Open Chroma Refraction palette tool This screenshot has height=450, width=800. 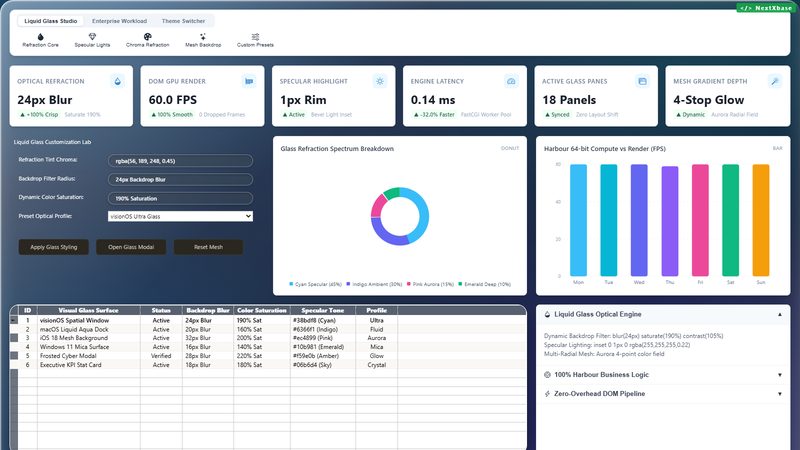147,40
